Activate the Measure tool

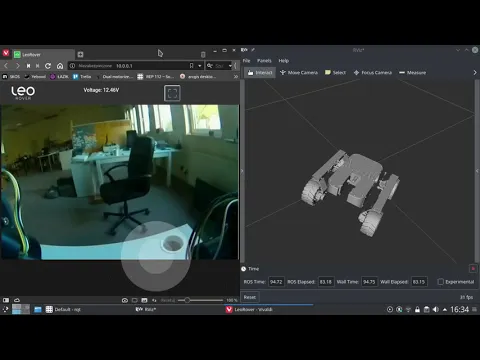coord(412,72)
